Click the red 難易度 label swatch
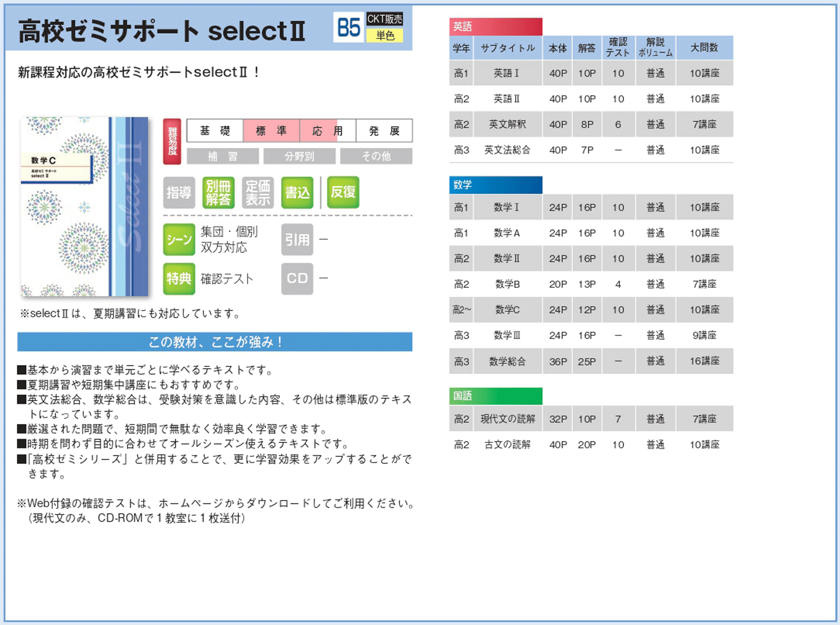 (172, 141)
